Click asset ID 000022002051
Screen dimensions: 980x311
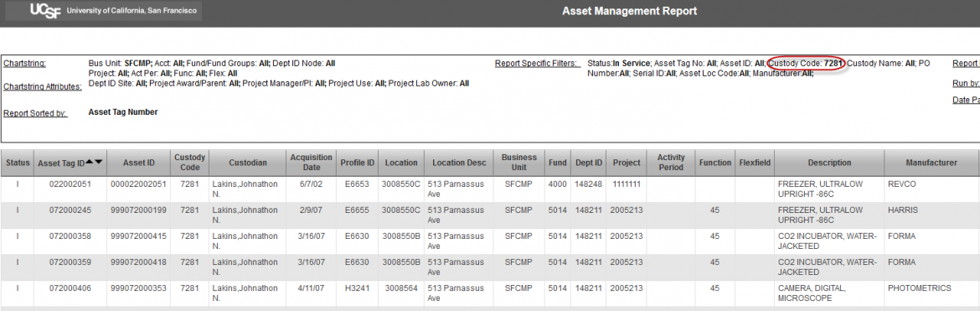(138, 184)
